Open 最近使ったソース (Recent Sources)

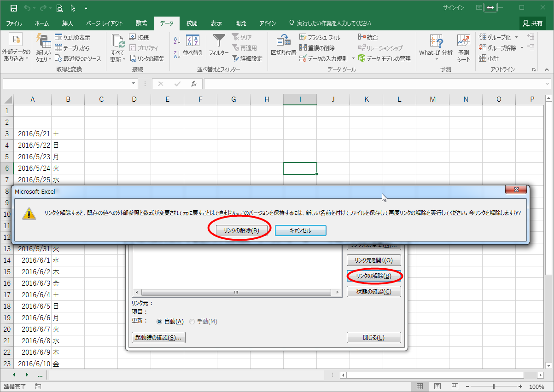(78, 58)
